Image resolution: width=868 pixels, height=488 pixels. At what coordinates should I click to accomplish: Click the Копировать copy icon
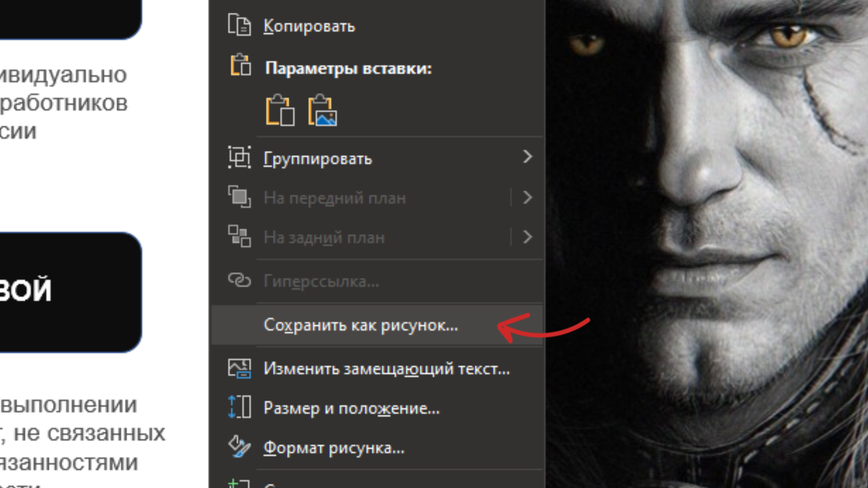239,25
